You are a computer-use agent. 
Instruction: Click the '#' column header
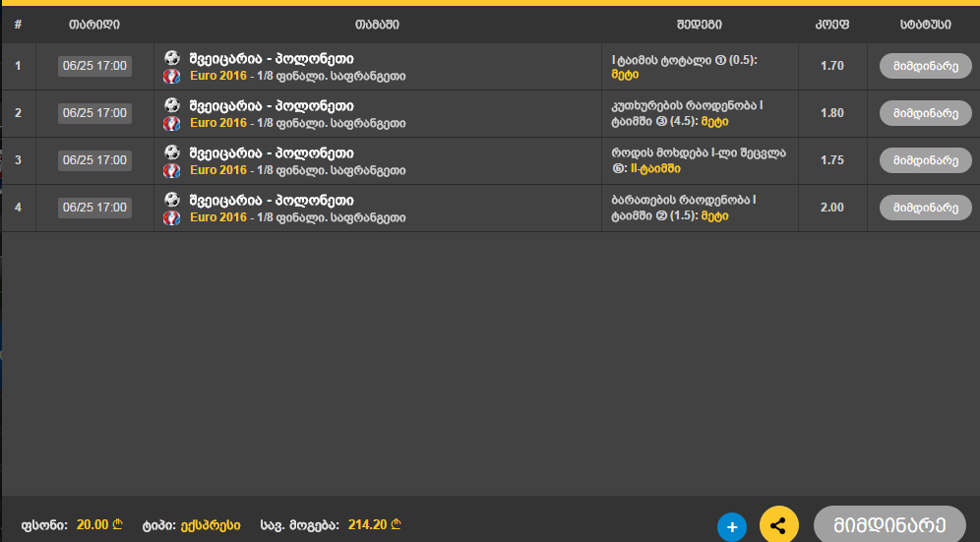point(18,25)
